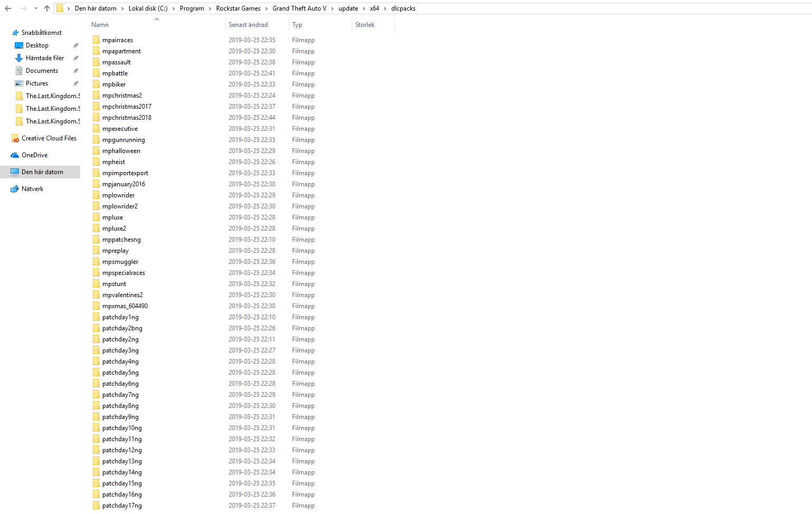812x514 pixels.
Task: Select the folder named mpapartment
Action: coord(121,51)
